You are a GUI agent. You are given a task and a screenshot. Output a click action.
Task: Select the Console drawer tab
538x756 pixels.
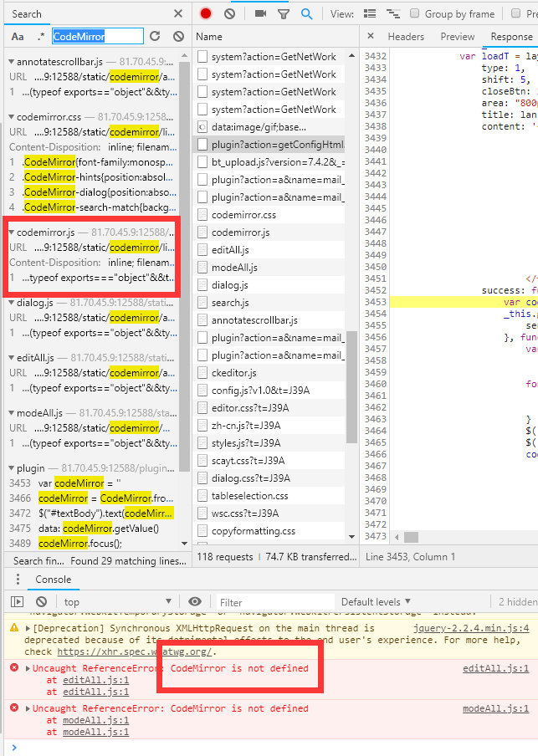click(x=53, y=580)
